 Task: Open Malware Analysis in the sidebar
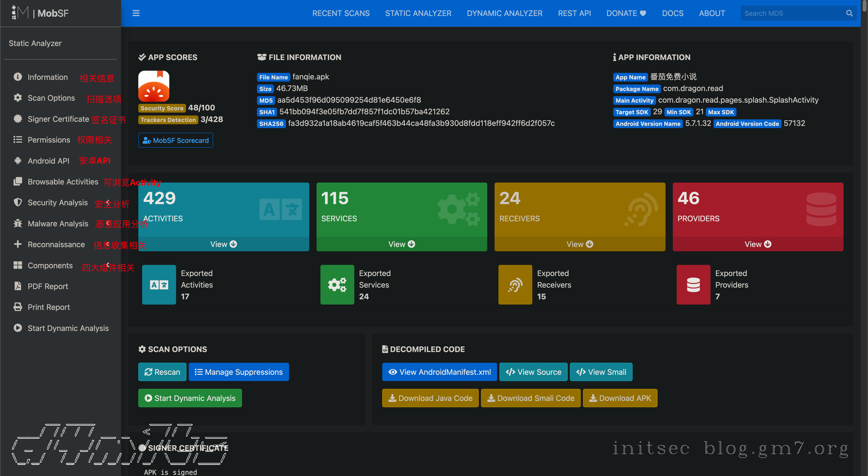click(58, 223)
